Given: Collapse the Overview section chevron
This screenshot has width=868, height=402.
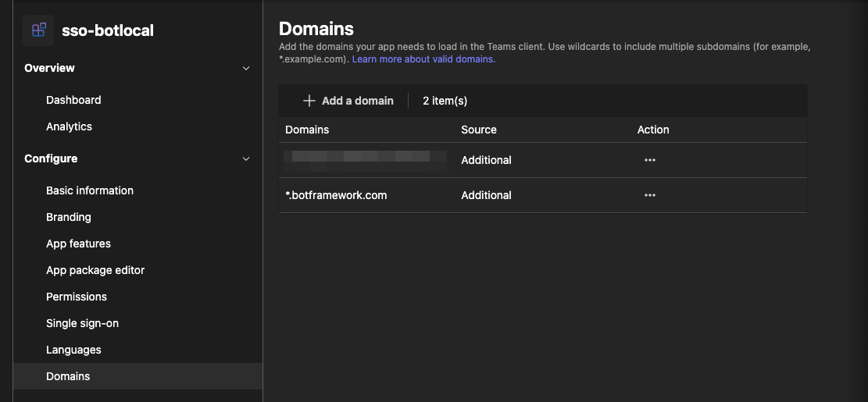Looking at the screenshot, I should coord(246,69).
